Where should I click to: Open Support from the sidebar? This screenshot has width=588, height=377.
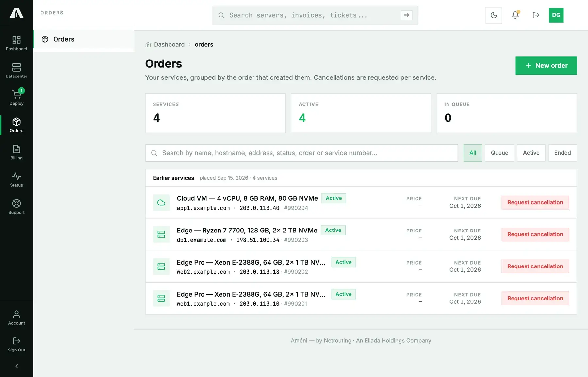16,207
